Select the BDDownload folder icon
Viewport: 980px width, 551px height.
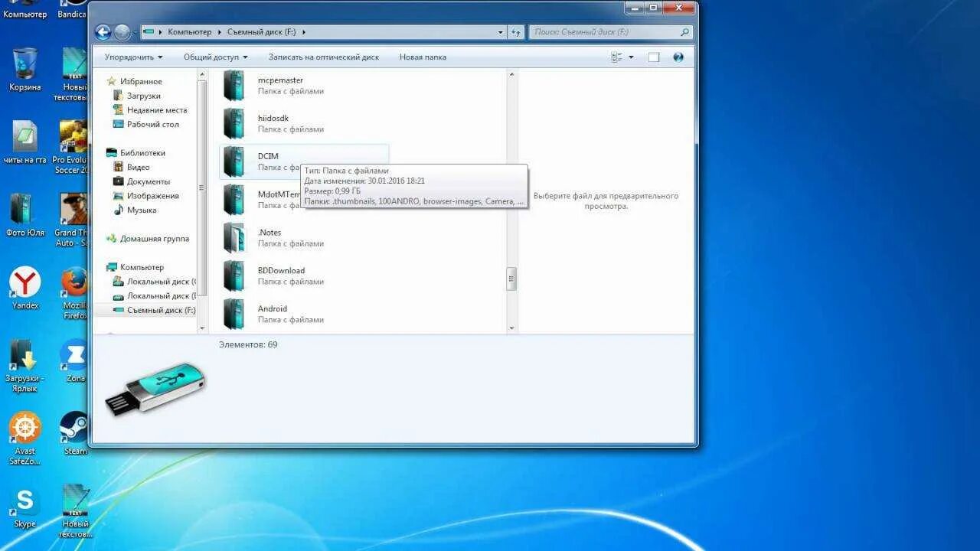[x=234, y=276]
